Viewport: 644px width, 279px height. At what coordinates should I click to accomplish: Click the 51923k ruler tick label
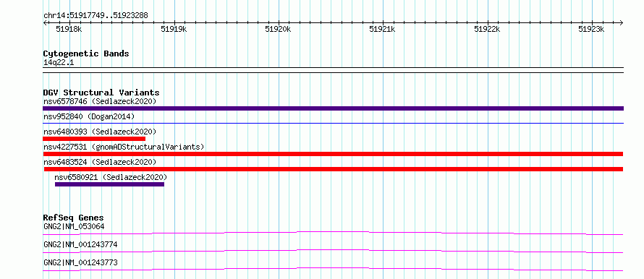tap(591, 29)
